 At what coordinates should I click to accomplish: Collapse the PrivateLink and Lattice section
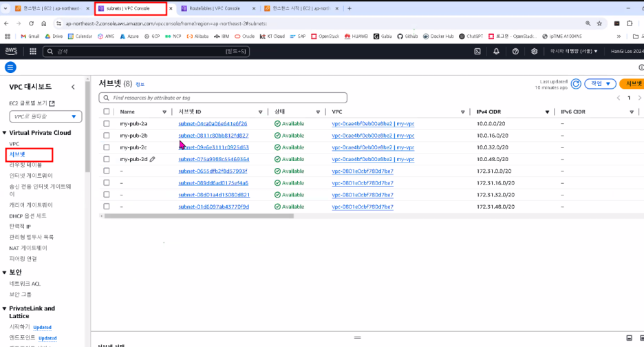(5, 308)
